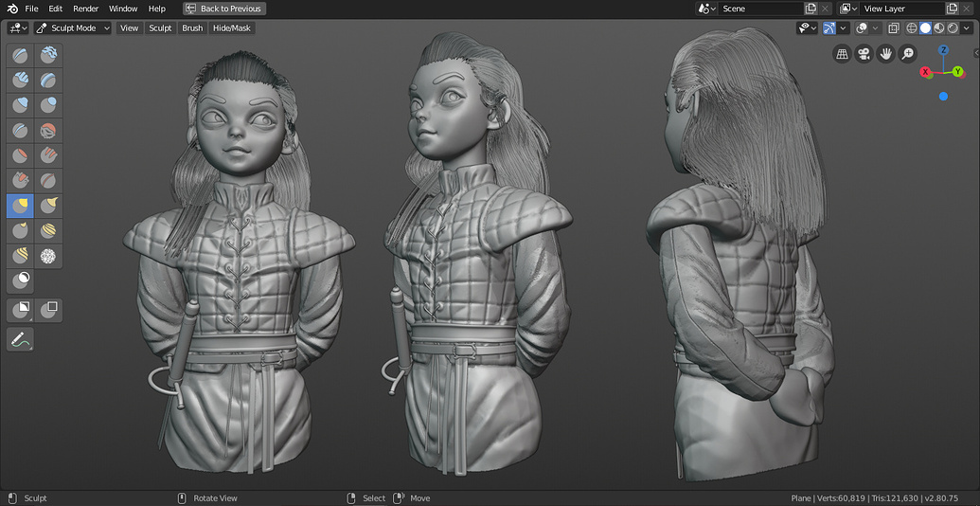Screen dimensions: 980x506
Task: Open the object visibility and selectability dropdown
Action: tap(808, 28)
